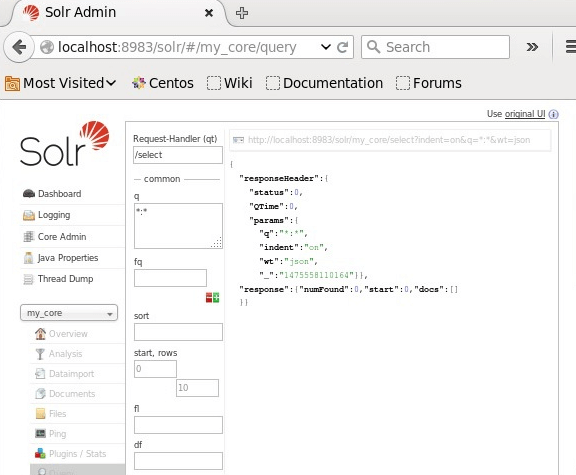
Task: Go to Core Admin
Action: (x=62, y=237)
